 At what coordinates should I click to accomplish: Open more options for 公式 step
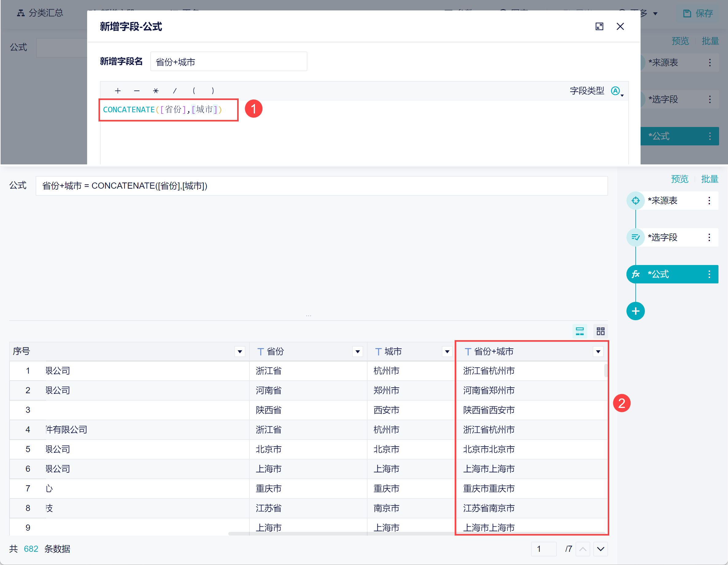(709, 274)
